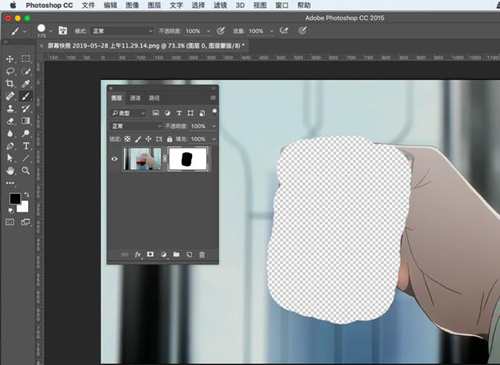The image size is (500, 365).
Task: Open the brush mode dropdown
Action: click(x=122, y=31)
